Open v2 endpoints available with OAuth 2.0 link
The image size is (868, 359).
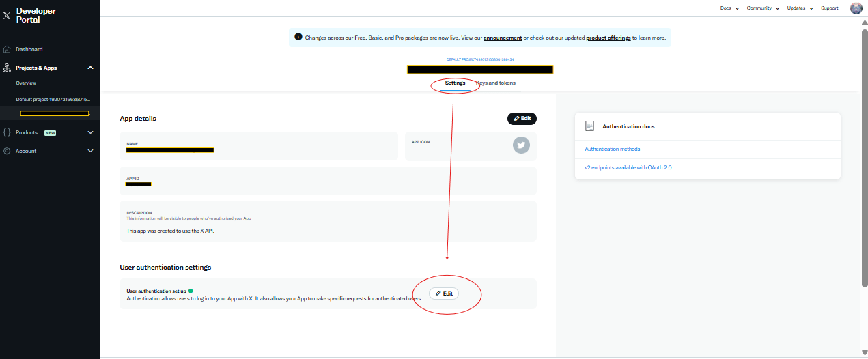pyautogui.click(x=628, y=167)
